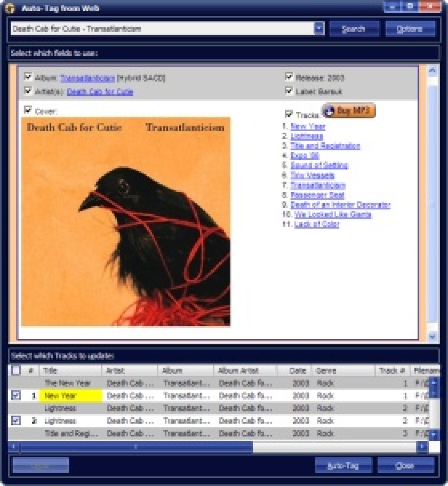Click the Close button at the bottom
448x486 pixels.
(405, 466)
